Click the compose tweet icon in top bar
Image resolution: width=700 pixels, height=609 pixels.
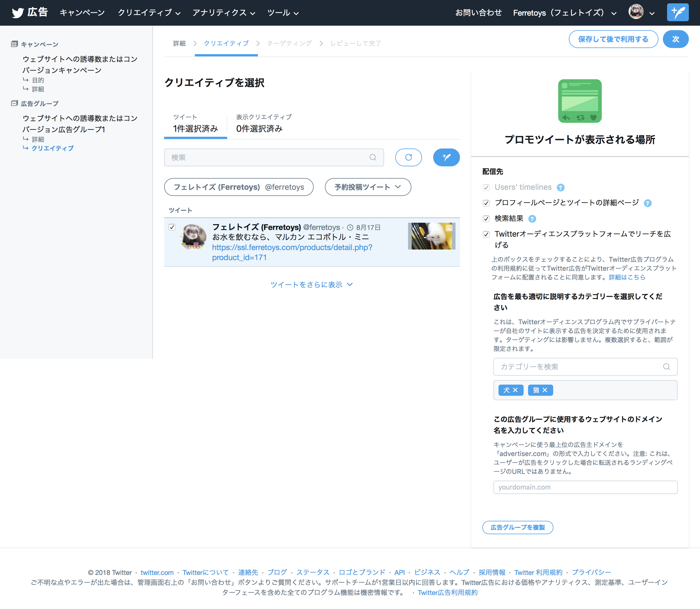pyautogui.click(x=678, y=13)
